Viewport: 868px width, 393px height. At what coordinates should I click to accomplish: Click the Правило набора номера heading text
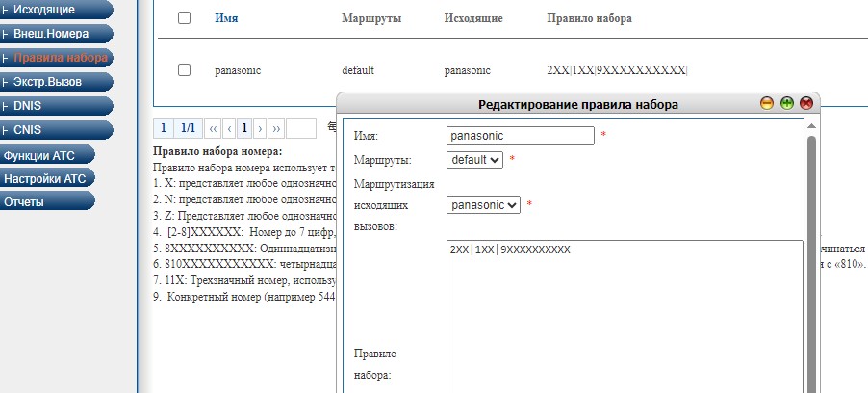217,151
